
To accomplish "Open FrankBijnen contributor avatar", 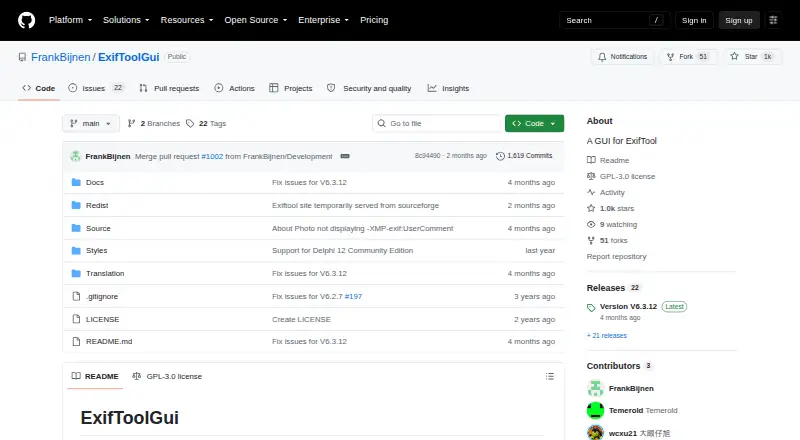I will [x=595, y=388].
